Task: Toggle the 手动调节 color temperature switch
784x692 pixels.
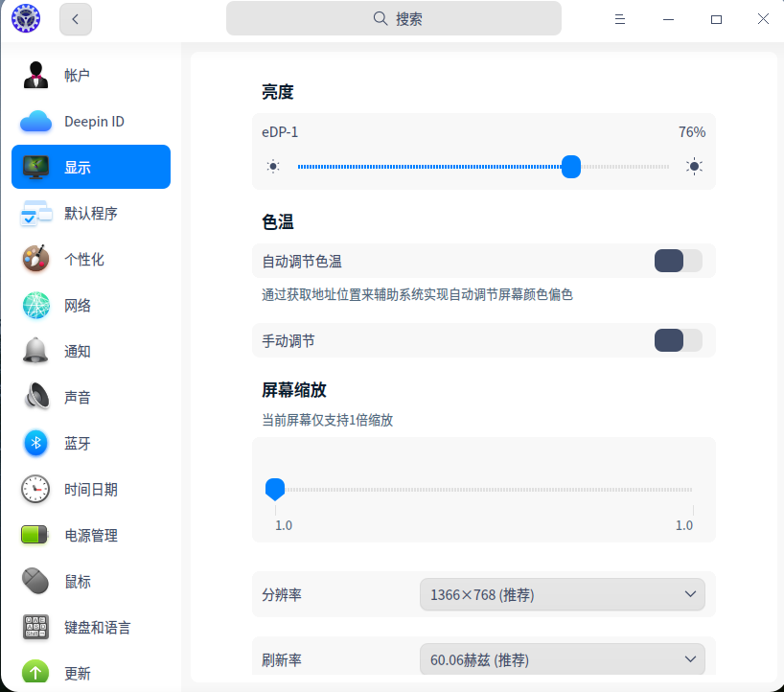Action: point(678,340)
